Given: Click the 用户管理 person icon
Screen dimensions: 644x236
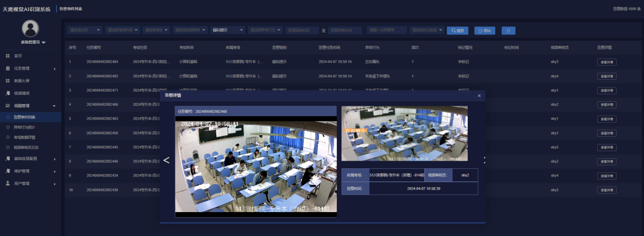Looking at the screenshot, I should coord(8,183).
